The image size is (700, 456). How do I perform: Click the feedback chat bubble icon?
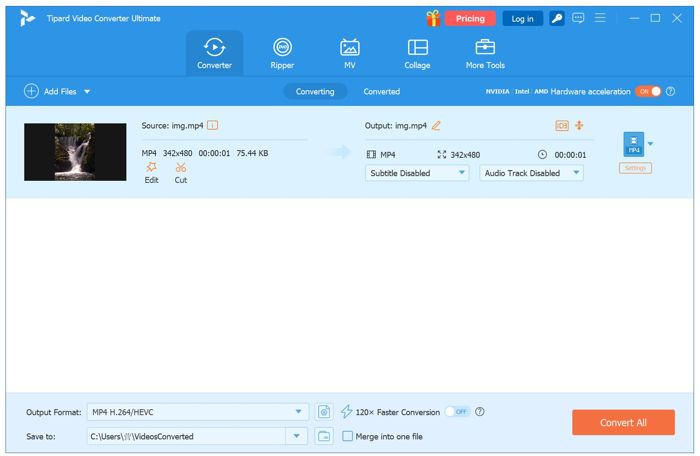[578, 18]
